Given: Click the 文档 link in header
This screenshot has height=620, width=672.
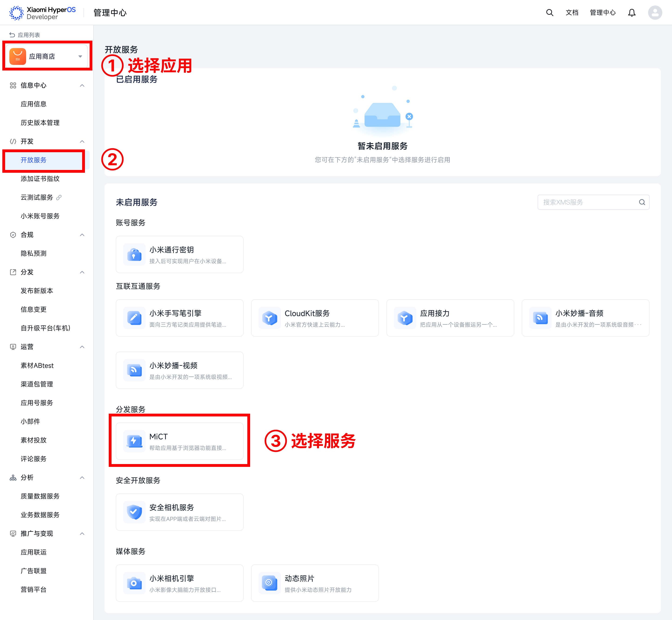Looking at the screenshot, I should coord(572,13).
